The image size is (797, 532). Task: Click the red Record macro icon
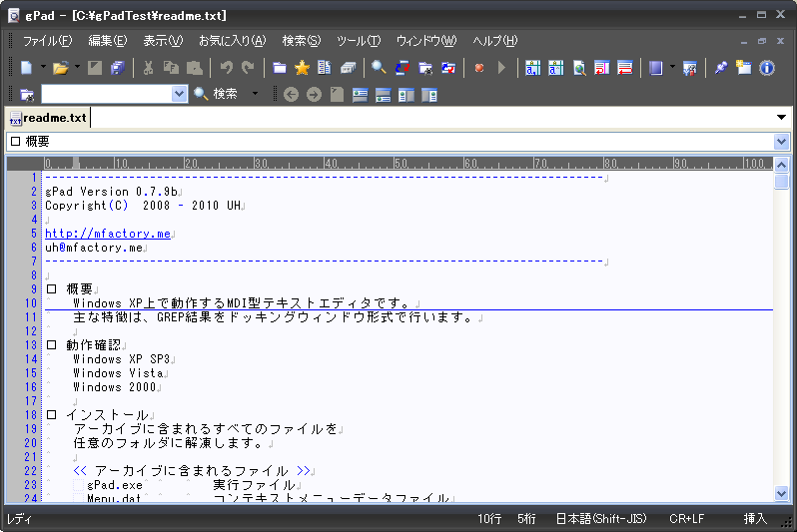pos(479,68)
